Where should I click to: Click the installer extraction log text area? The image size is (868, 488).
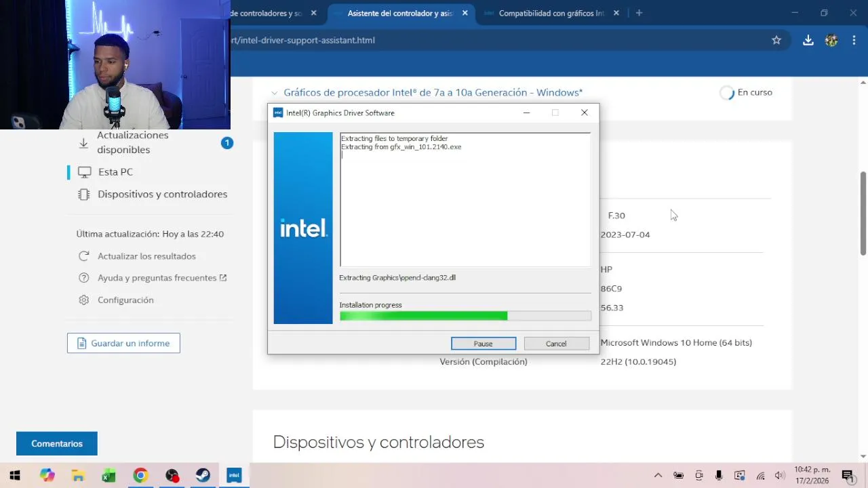(x=465, y=200)
